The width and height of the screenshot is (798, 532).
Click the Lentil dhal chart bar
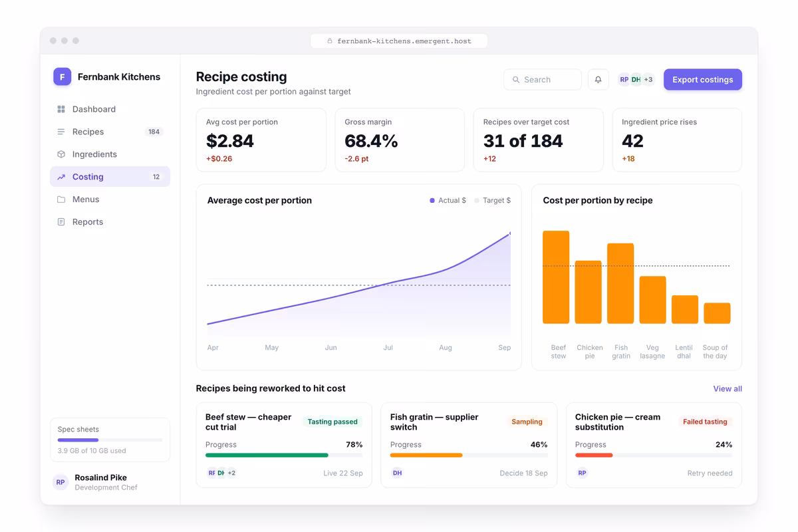685,309
